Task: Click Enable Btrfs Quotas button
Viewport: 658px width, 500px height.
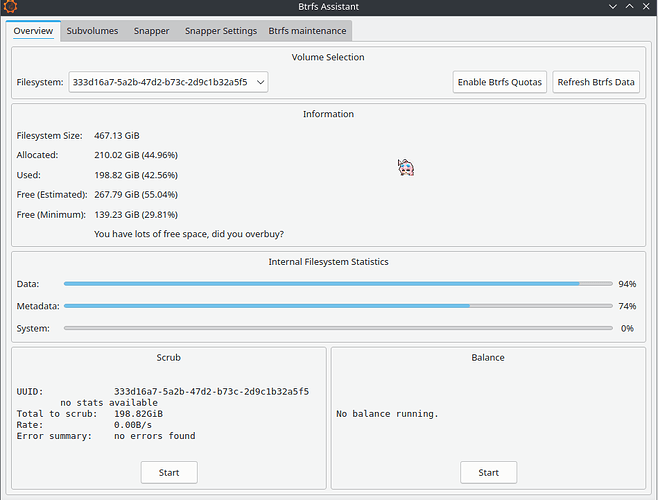Action: [500, 82]
